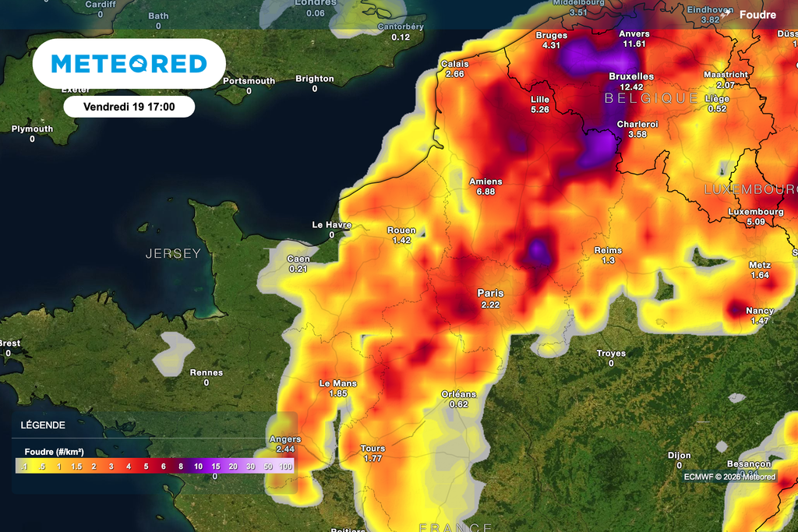Select the Foudre layer label

click(x=757, y=15)
